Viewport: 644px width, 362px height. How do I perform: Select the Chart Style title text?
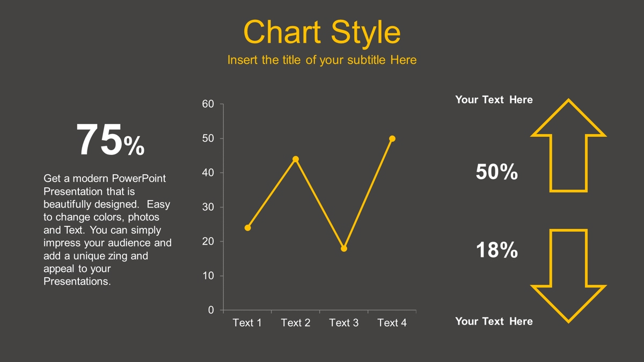[x=322, y=32]
